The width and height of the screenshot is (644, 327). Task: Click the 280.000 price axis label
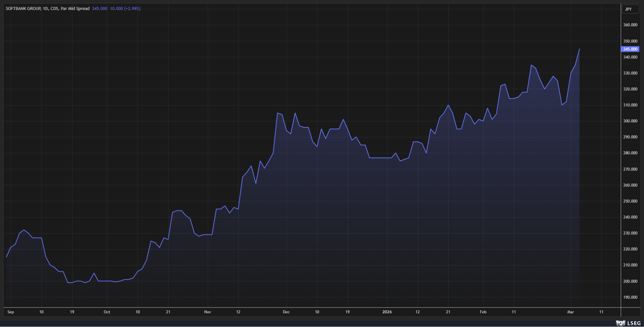pyautogui.click(x=630, y=153)
